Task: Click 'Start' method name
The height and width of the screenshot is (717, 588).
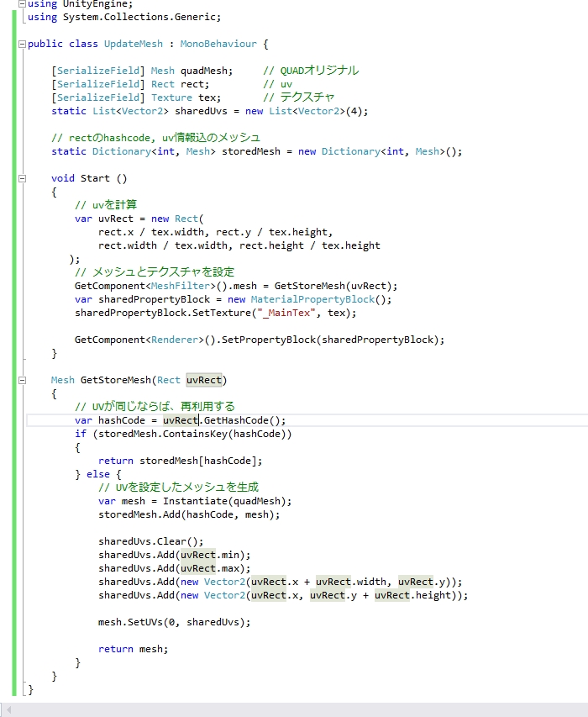Action: [95, 178]
